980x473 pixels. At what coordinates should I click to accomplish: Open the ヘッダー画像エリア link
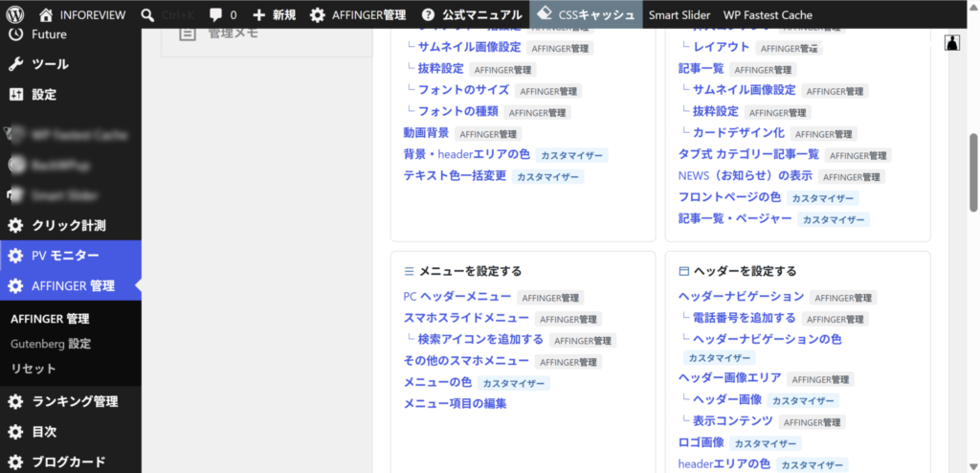tap(730, 378)
